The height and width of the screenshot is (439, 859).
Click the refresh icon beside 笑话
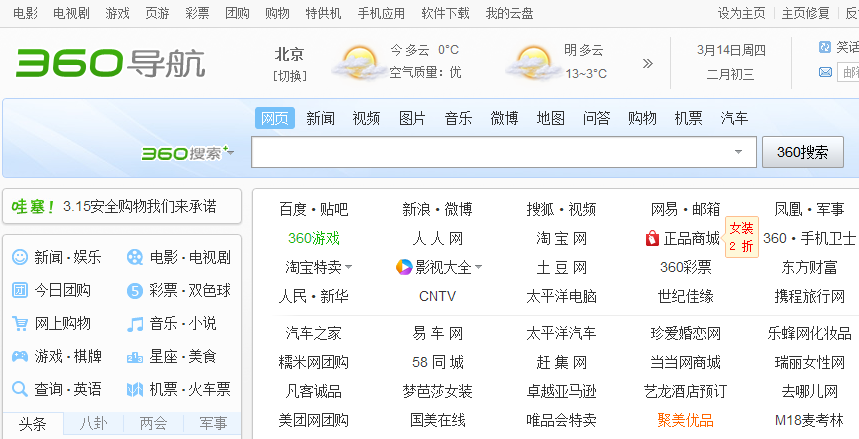824,47
